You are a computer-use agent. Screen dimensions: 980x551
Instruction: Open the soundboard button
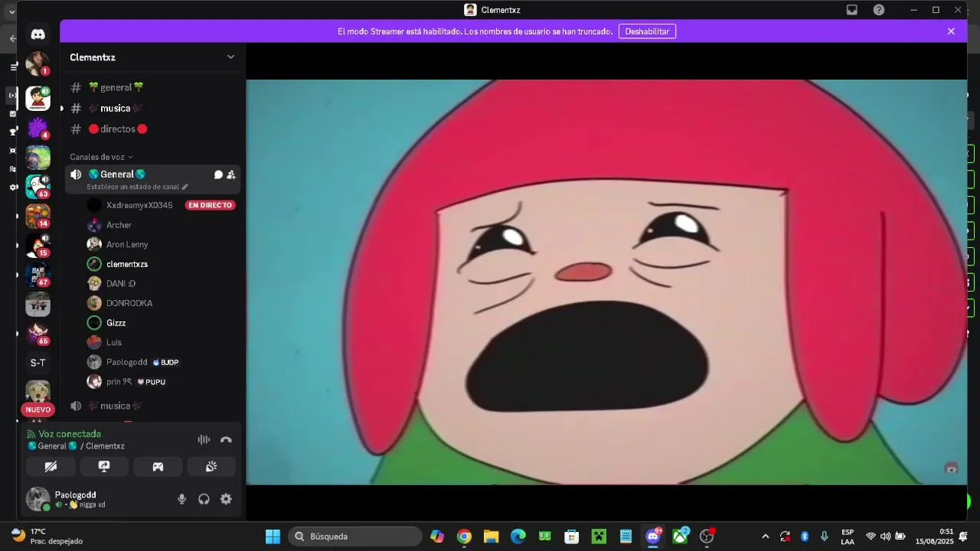[x=211, y=466]
